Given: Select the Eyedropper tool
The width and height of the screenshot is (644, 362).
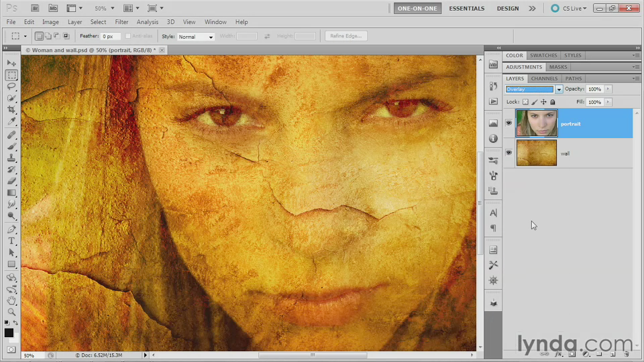Looking at the screenshot, I should (x=11, y=121).
